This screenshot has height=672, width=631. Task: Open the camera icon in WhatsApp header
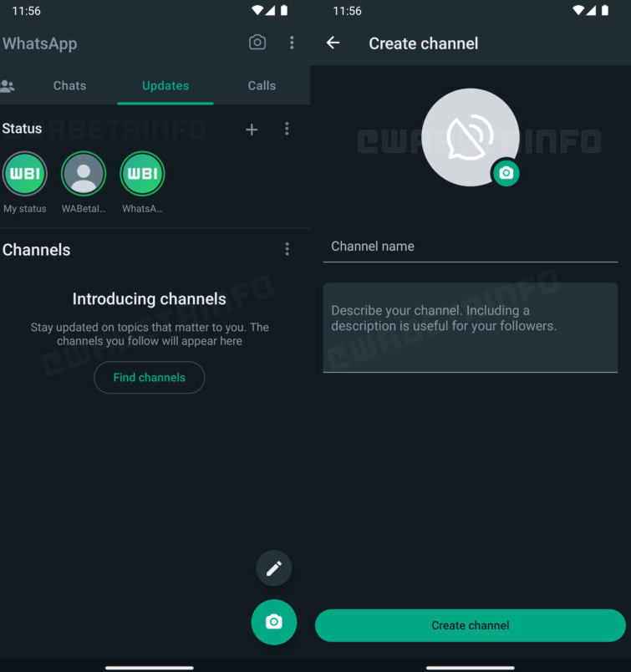pyautogui.click(x=257, y=43)
